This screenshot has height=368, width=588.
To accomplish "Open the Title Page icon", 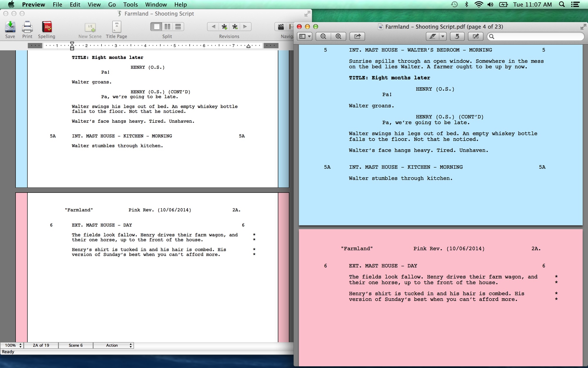I will click(x=116, y=27).
